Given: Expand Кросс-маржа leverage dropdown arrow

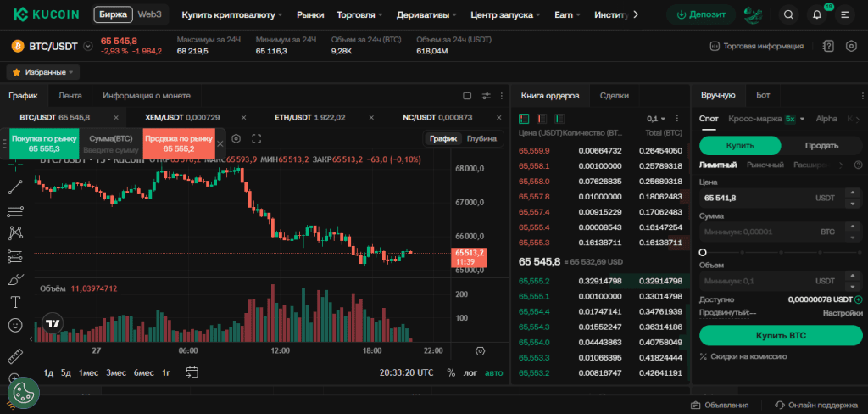Looking at the screenshot, I should tap(802, 119).
